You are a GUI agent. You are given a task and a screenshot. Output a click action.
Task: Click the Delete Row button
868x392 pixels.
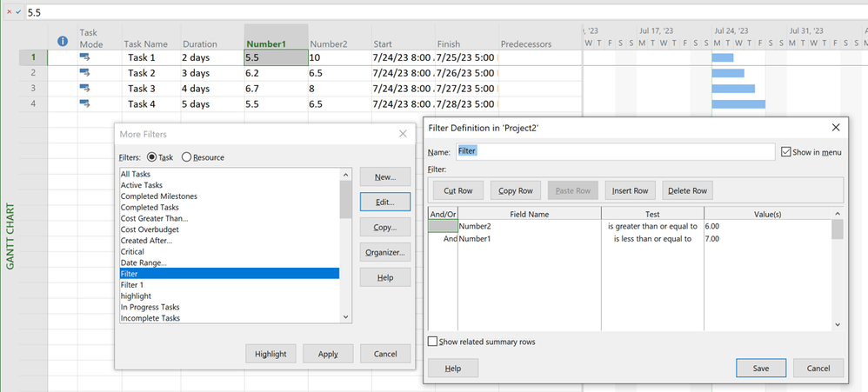click(688, 190)
